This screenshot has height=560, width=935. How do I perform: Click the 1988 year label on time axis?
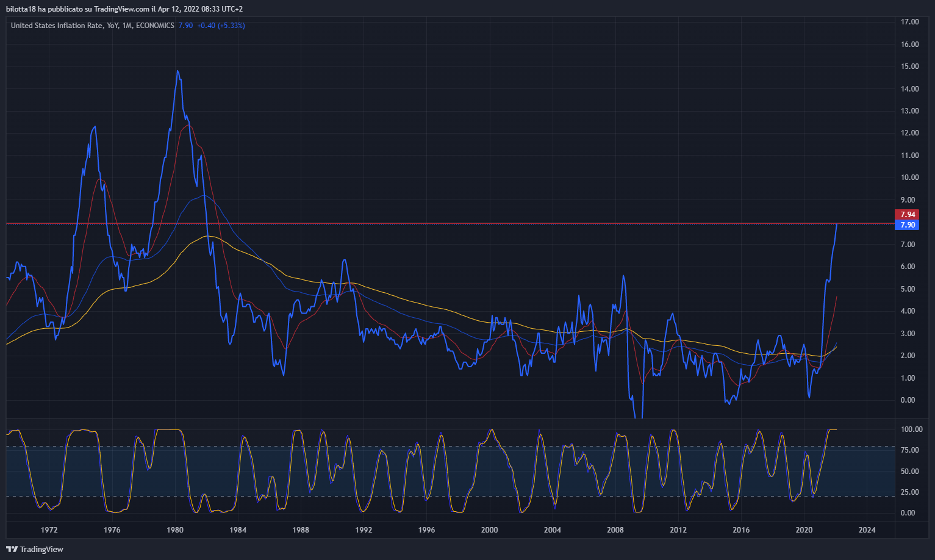click(x=301, y=530)
